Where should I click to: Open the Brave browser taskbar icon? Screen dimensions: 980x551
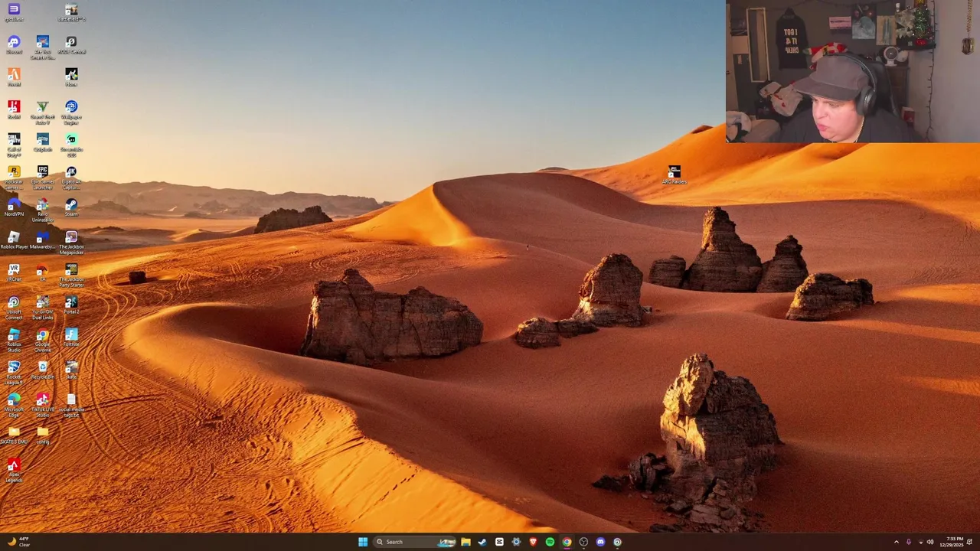click(x=533, y=542)
